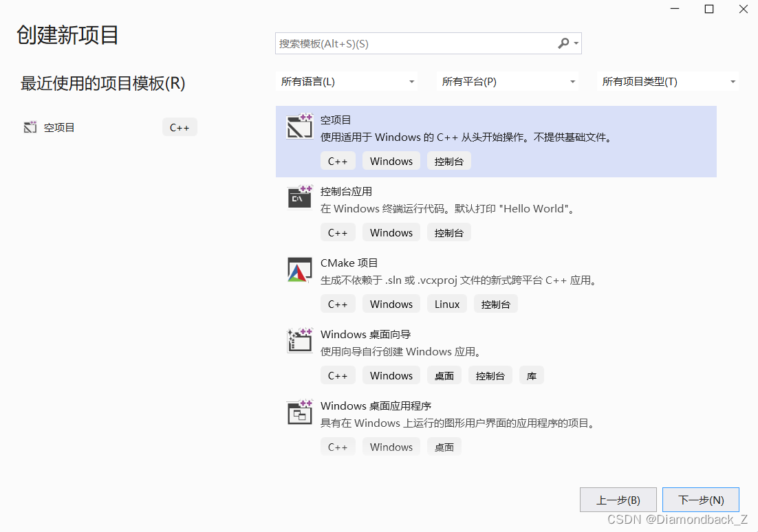This screenshot has width=758, height=532.
Task: Close the 创建新项目 dialog
Action: tap(743, 9)
